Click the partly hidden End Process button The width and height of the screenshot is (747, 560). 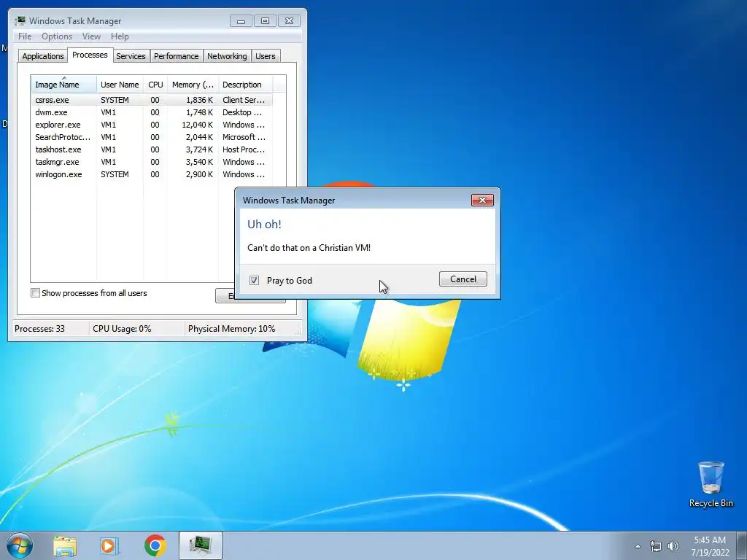pyautogui.click(x=225, y=296)
